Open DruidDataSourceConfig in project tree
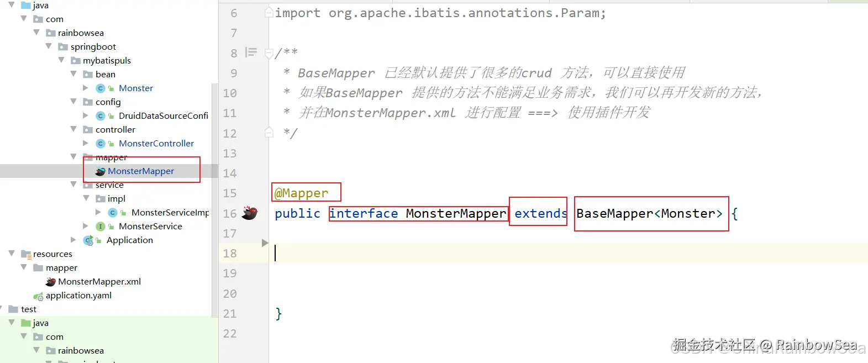868x363 pixels. 164,115
